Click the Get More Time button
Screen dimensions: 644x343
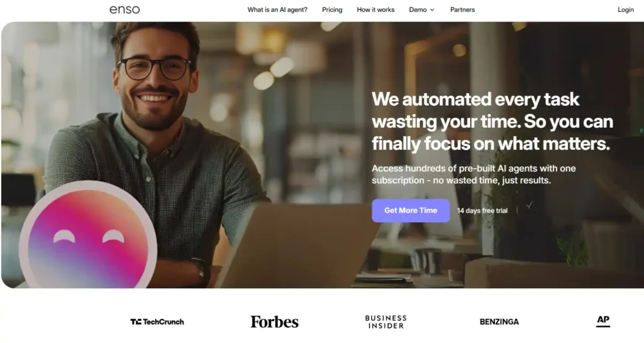(411, 210)
